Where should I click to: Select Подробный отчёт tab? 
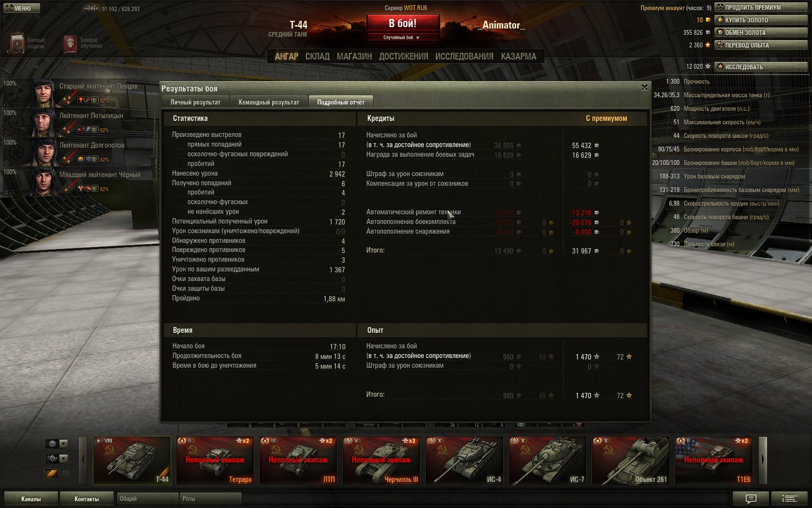click(x=341, y=102)
